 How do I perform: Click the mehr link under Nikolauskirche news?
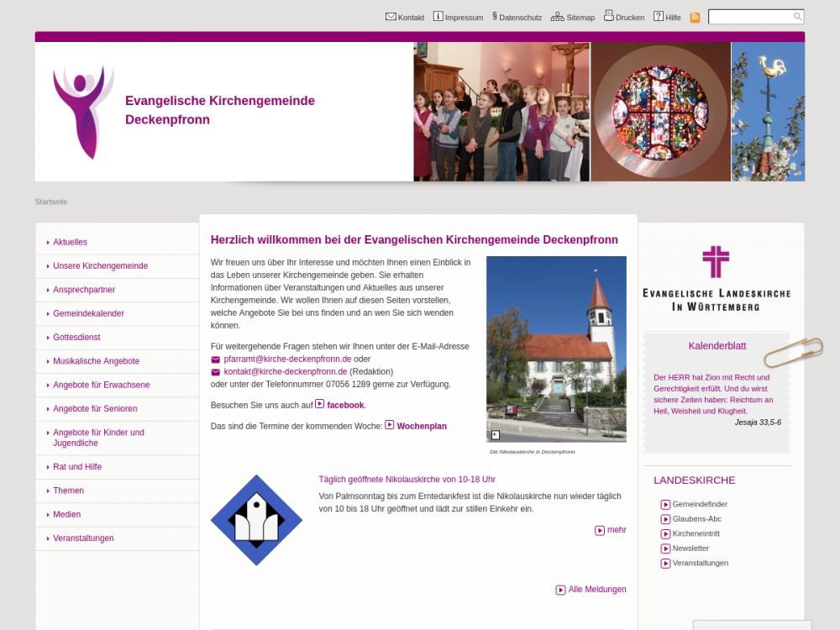(616, 530)
